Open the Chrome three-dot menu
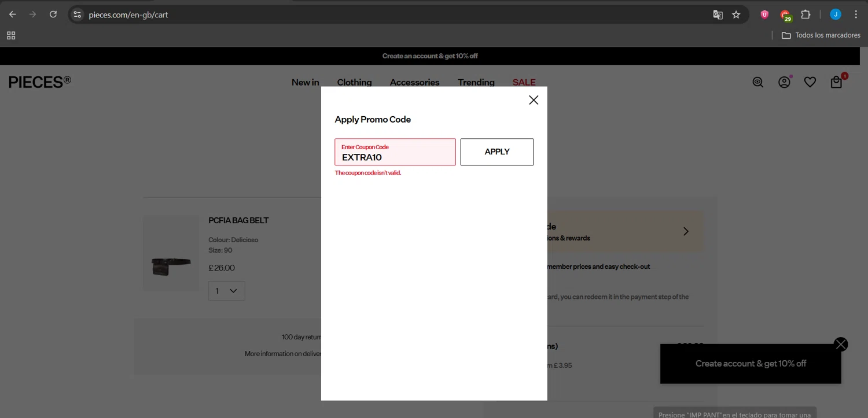This screenshot has height=418, width=868. 856,14
